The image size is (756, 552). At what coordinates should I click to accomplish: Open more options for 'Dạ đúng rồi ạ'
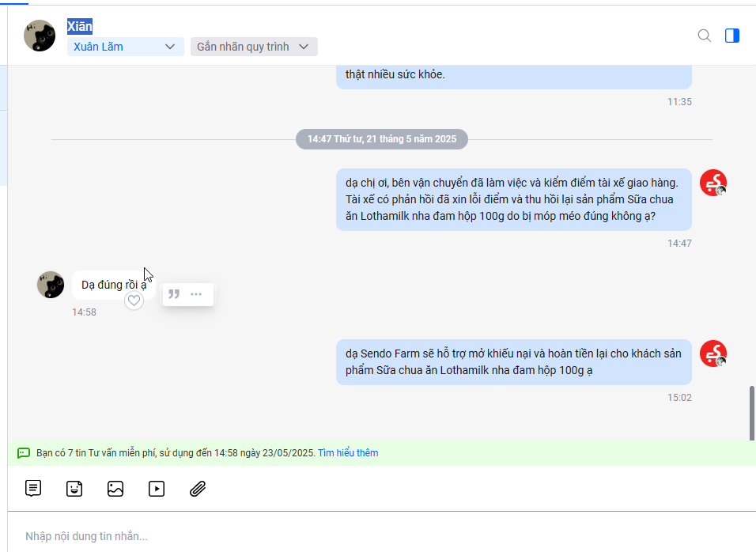click(x=196, y=294)
